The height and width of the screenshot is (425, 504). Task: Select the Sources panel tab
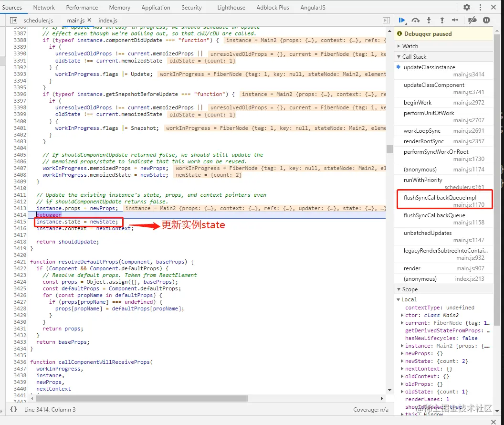point(12,7)
